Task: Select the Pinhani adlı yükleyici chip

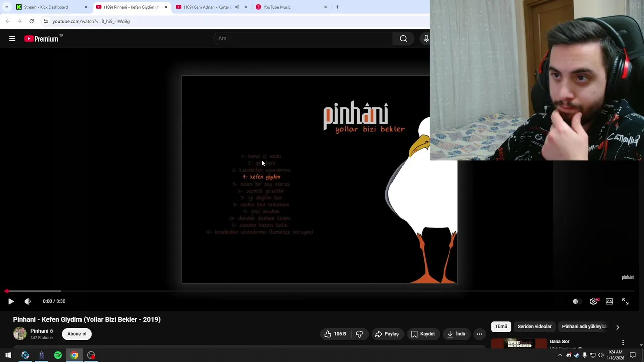Action: point(584,326)
